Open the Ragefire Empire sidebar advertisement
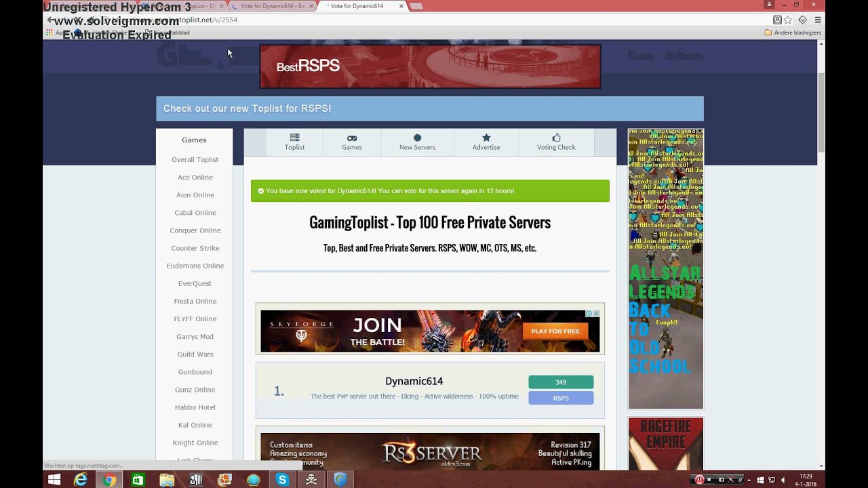The image size is (868, 488). (665, 443)
